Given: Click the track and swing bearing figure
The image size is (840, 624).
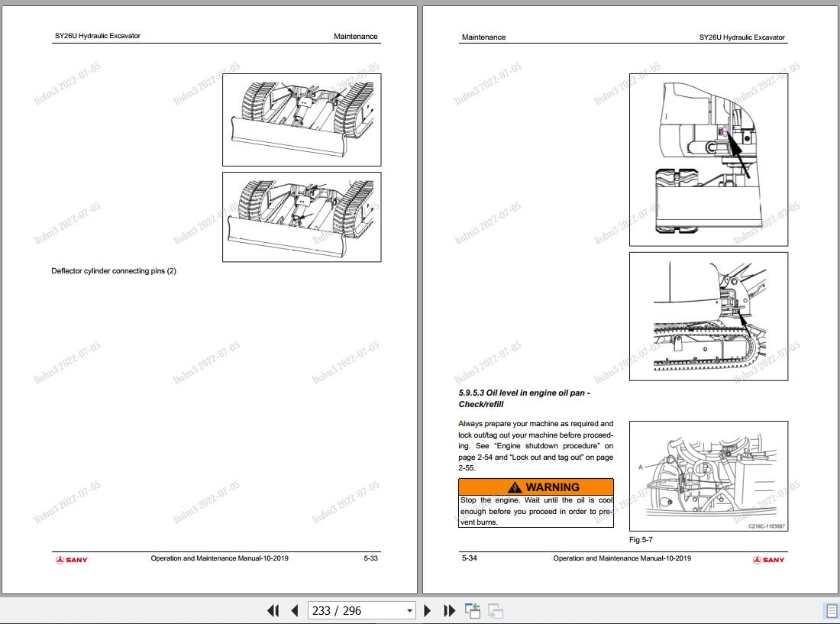Looking at the screenshot, I should (708, 316).
